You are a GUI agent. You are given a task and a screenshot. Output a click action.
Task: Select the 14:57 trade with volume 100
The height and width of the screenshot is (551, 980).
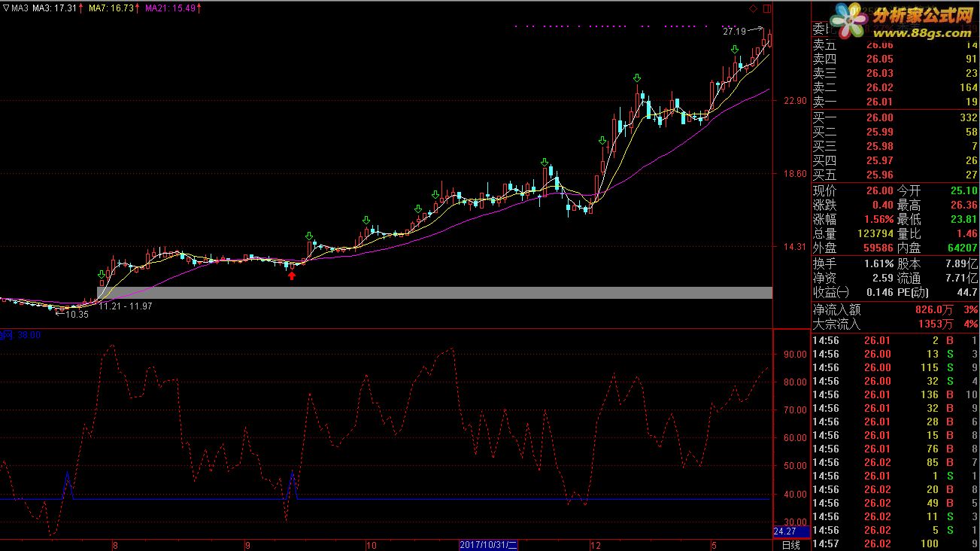tap(895, 544)
